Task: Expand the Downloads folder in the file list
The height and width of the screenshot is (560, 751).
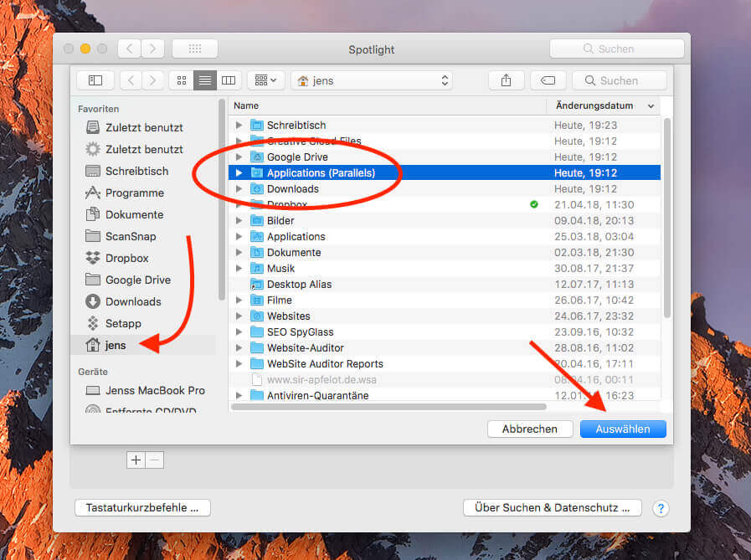Action: (x=239, y=188)
